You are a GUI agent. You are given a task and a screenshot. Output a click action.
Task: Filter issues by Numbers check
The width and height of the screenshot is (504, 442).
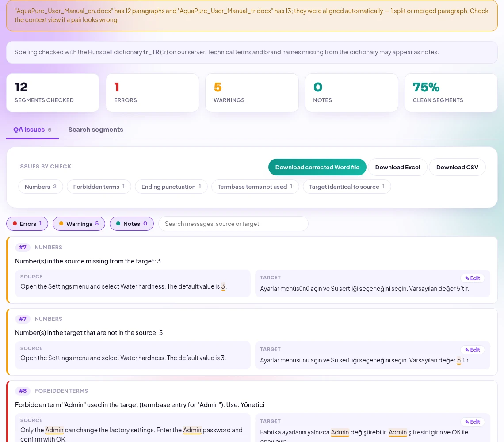click(41, 187)
